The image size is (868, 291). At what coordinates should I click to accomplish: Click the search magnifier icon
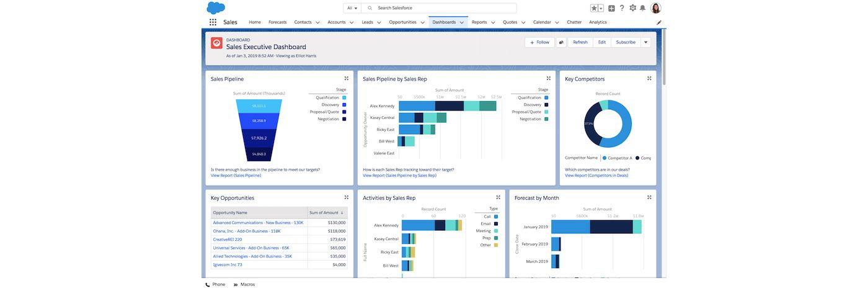(x=370, y=8)
